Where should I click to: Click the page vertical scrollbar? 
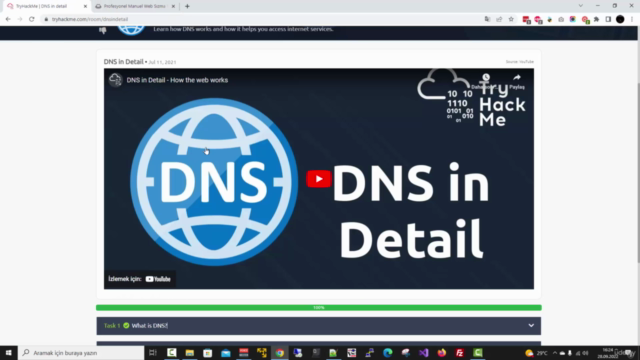[638, 173]
